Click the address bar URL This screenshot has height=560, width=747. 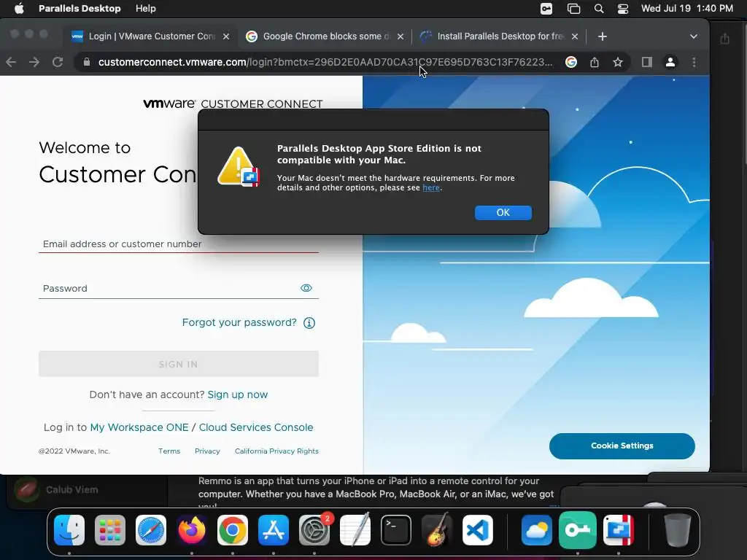tap(325, 62)
